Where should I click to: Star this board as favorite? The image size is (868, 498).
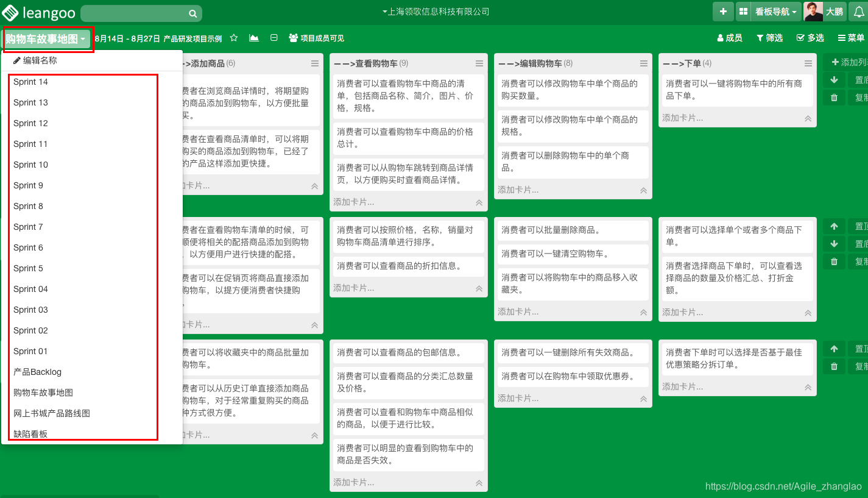click(234, 38)
